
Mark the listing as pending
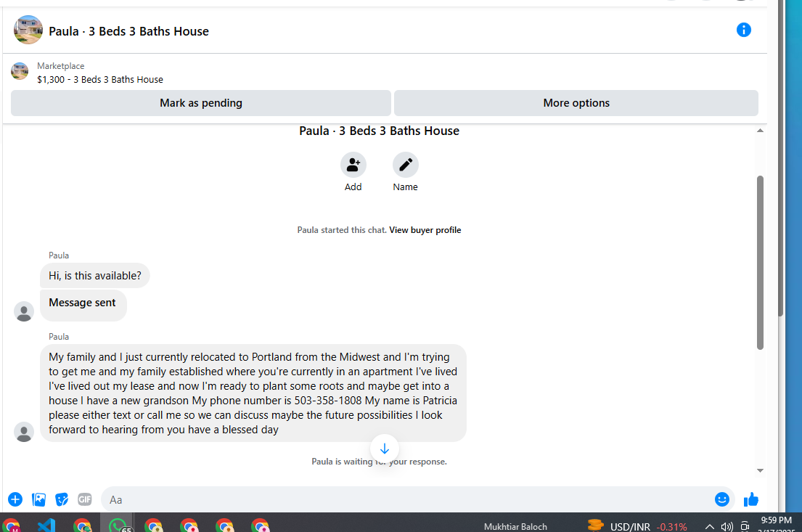pos(201,103)
